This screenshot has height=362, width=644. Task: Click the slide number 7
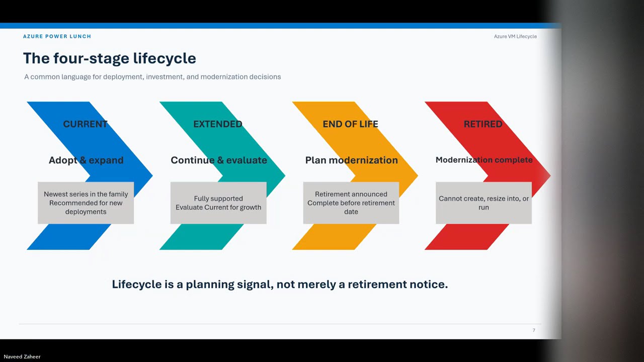point(534,330)
